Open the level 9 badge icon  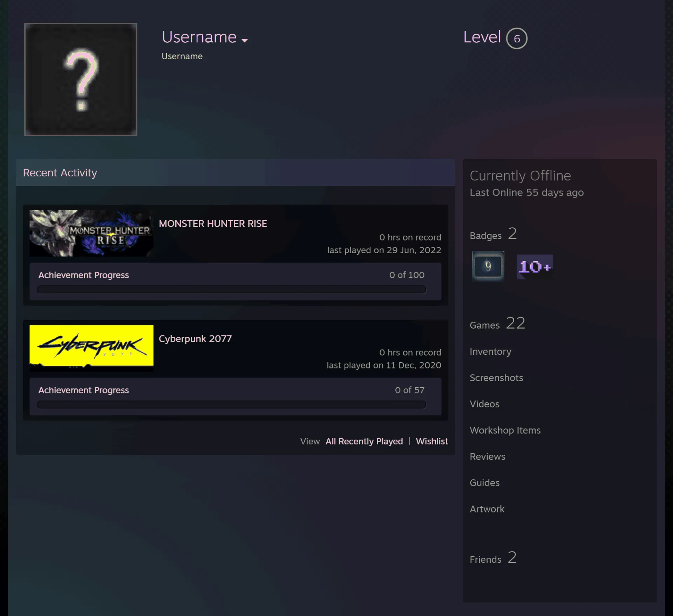tap(488, 266)
